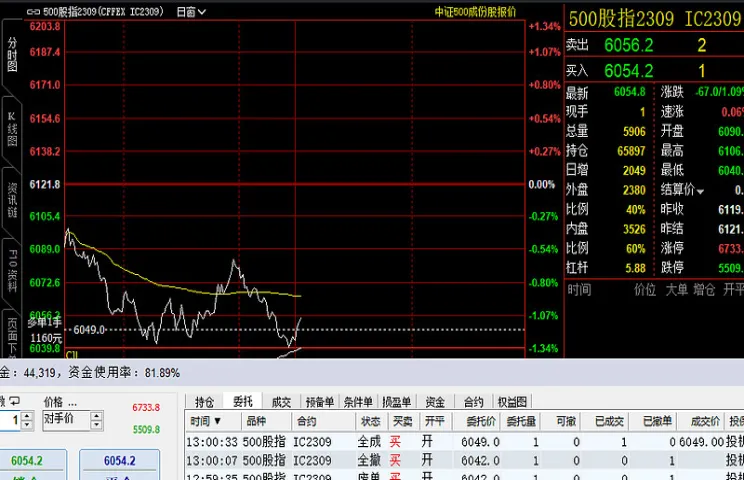The width and height of the screenshot is (744, 480).
Task: Click the blue 6054.2 sell button
Action: [120, 461]
